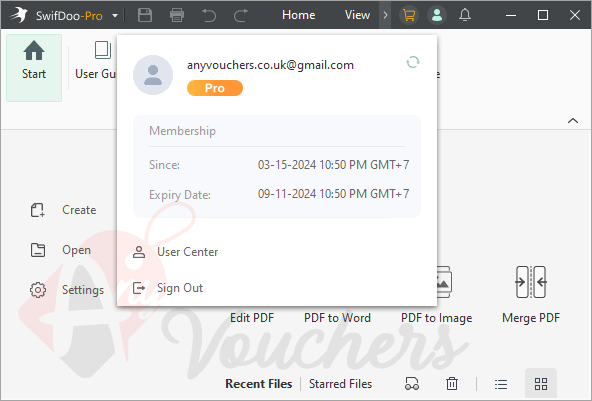Click the trash delete icon
Image resolution: width=592 pixels, height=401 pixels.
pyautogui.click(x=452, y=384)
